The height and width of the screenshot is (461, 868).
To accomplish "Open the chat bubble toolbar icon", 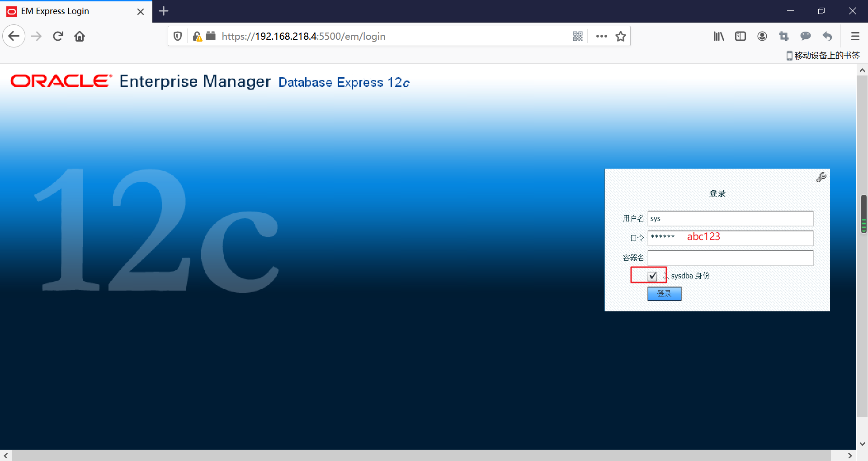I will (806, 36).
